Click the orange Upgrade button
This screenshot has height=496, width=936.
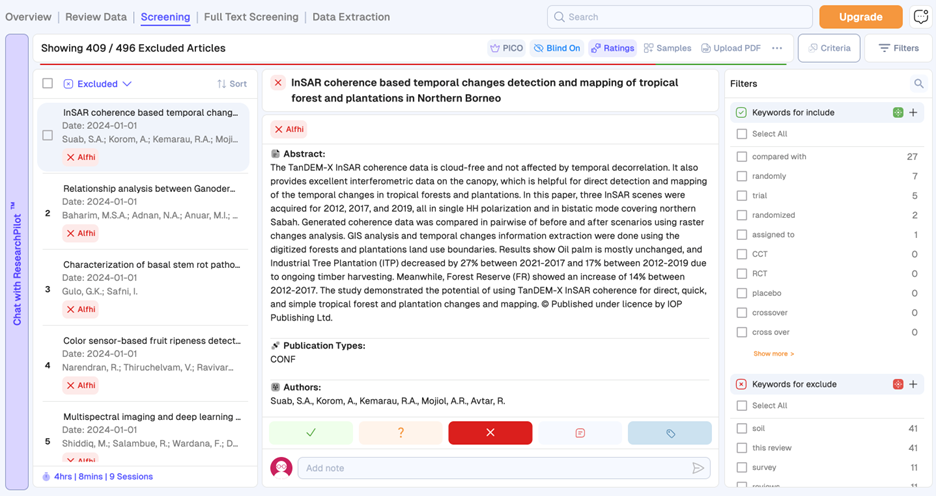point(860,17)
